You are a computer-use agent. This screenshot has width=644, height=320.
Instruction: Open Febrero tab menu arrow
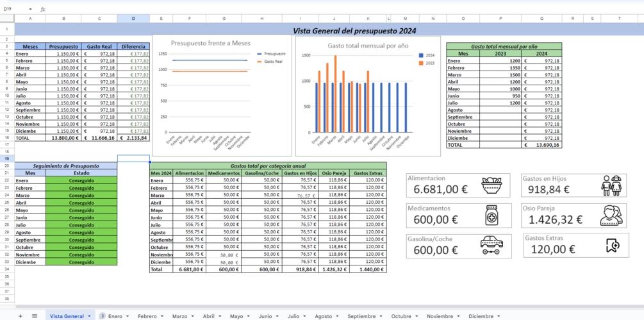162,316
